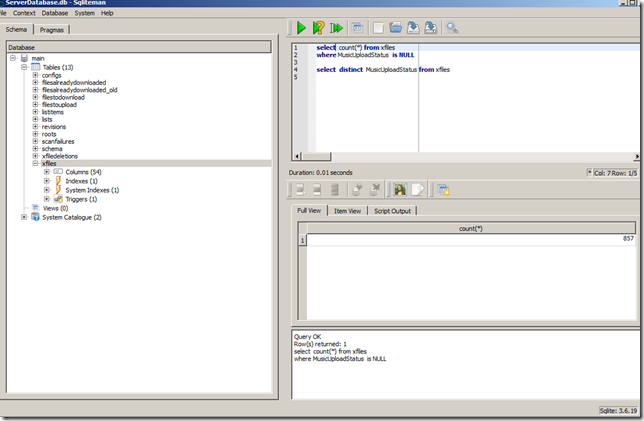Click Save As icon in editor toolbar
The width and height of the screenshot is (644, 421).
[x=430, y=28]
